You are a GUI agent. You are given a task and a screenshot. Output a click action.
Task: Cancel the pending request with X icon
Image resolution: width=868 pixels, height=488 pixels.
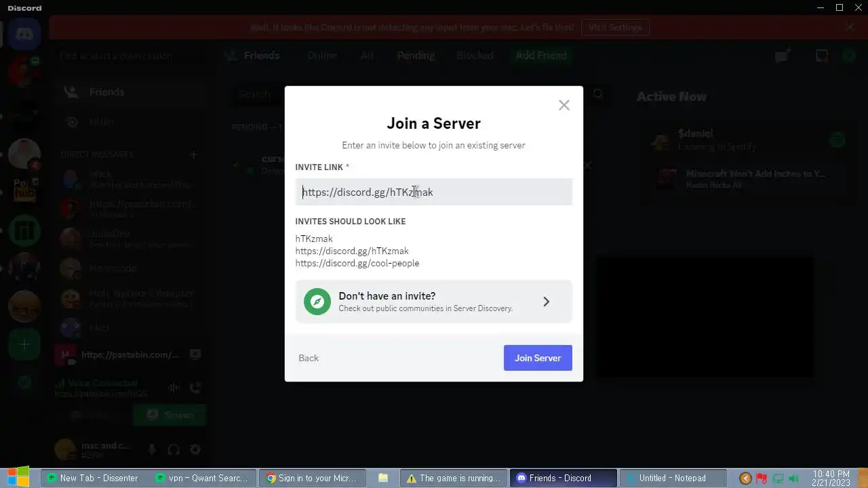pos(587,165)
